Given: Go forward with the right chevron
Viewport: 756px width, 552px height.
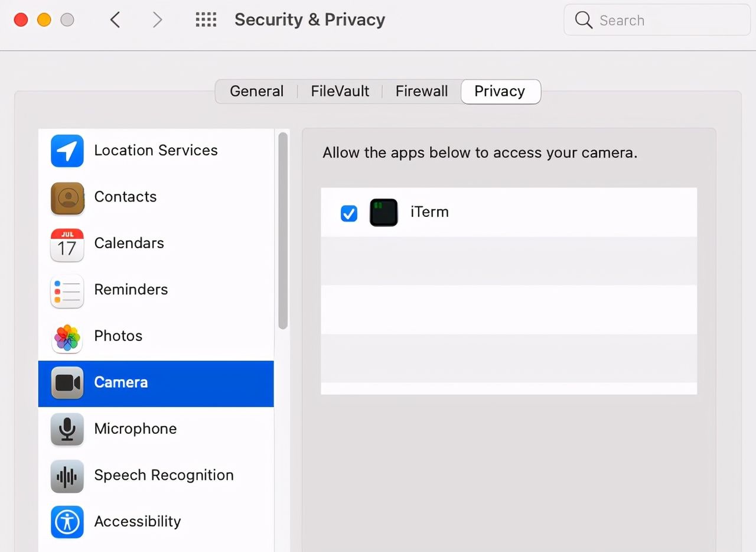Looking at the screenshot, I should point(157,20).
